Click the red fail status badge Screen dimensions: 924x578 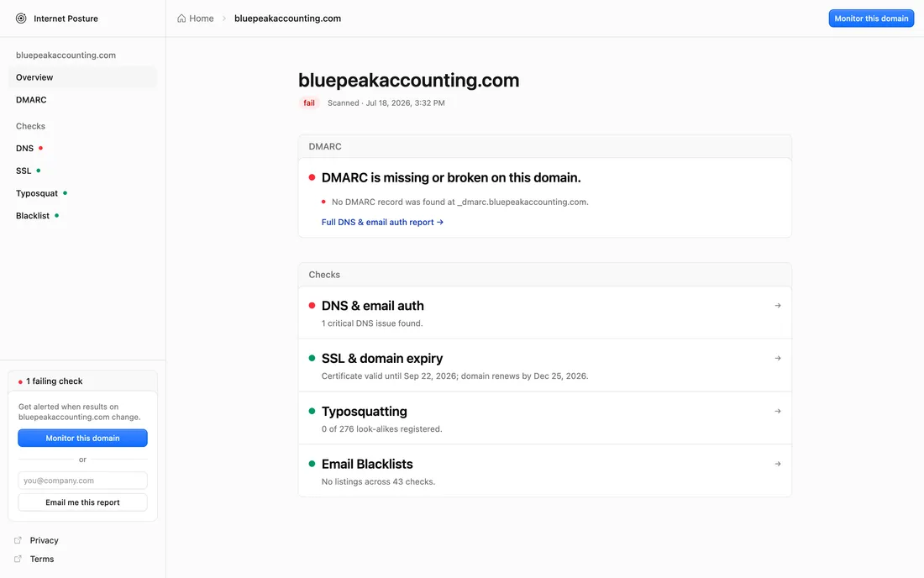click(309, 102)
